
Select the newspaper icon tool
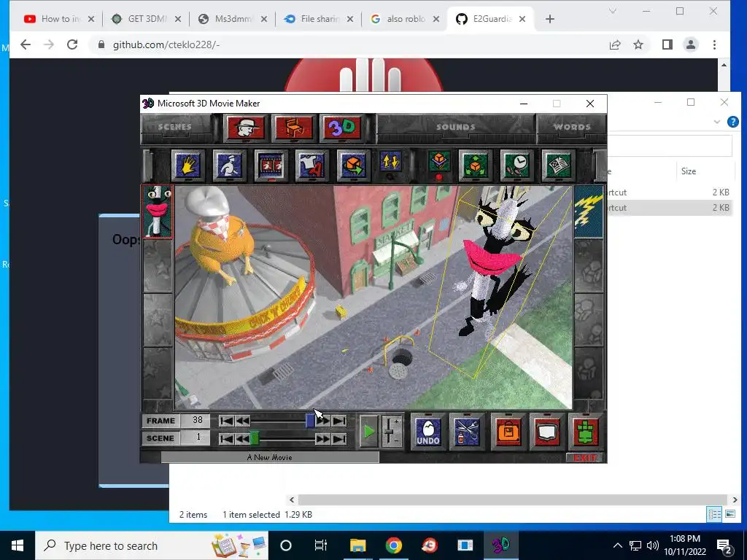[558, 166]
